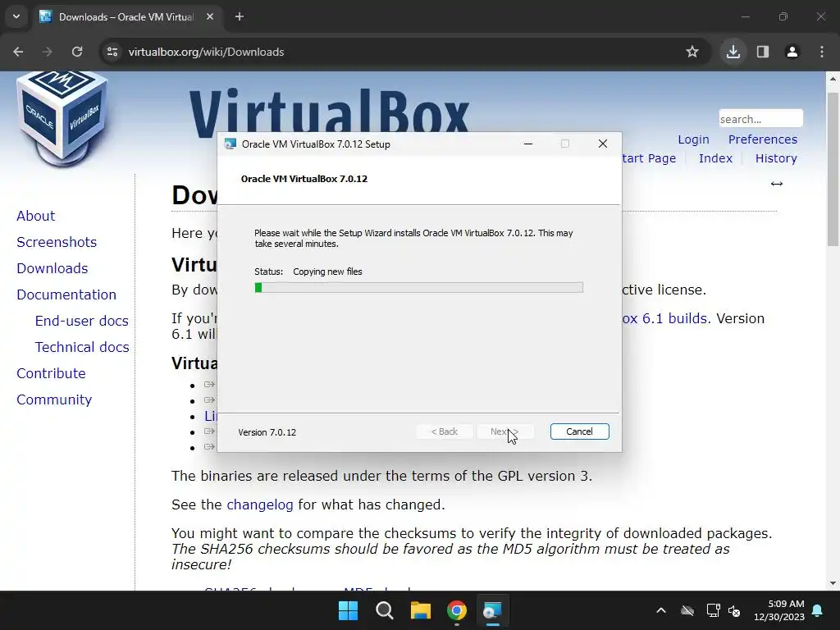Screen dimensions: 840x630
Task: Go to About in the sidebar
Action: click(35, 216)
